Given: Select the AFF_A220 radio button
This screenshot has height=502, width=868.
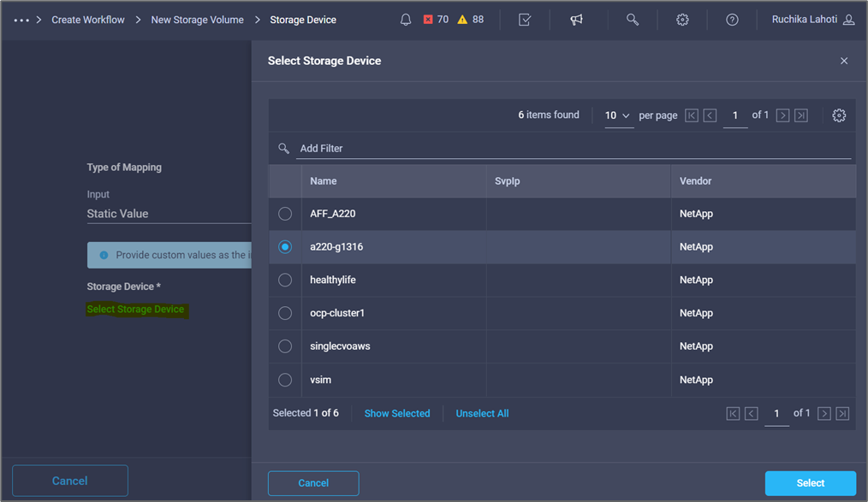Looking at the screenshot, I should click(x=285, y=214).
